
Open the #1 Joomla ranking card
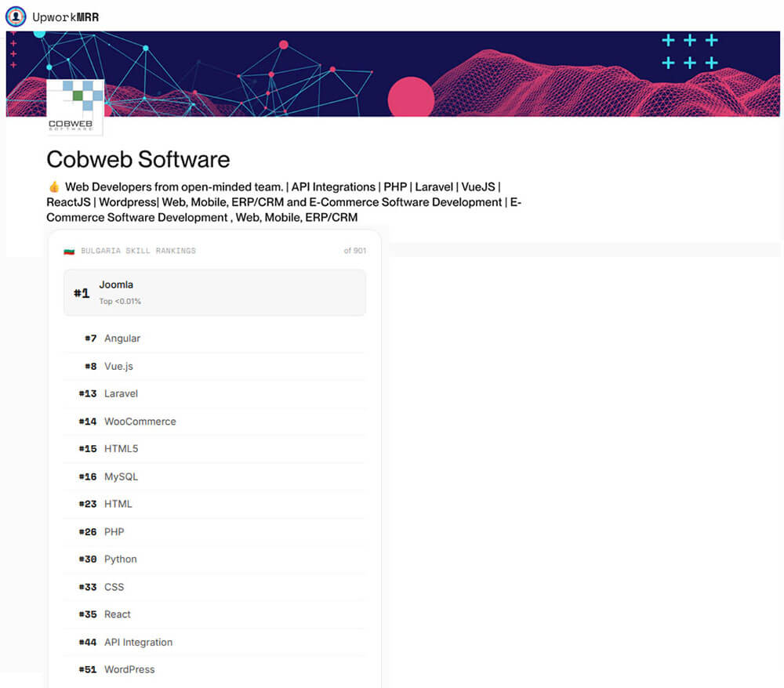[215, 292]
